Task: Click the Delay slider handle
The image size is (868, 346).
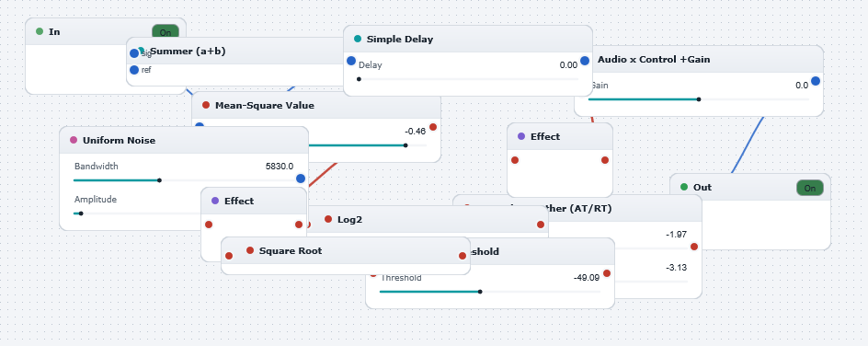Action: (359, 79)
